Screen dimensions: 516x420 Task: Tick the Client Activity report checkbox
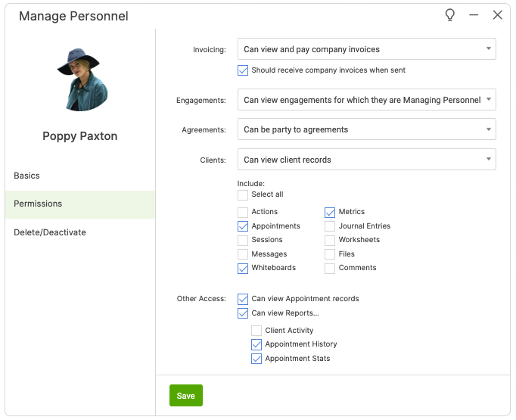(256, 331)
